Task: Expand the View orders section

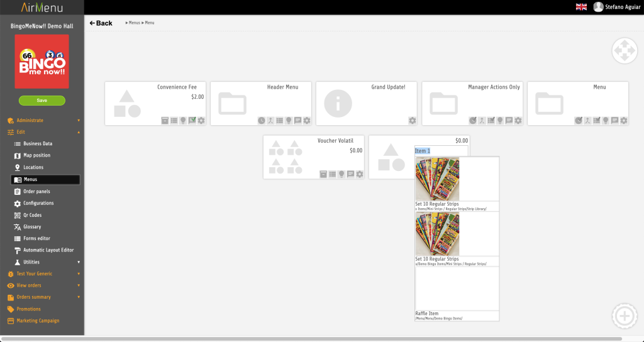Action: point(42,285)
